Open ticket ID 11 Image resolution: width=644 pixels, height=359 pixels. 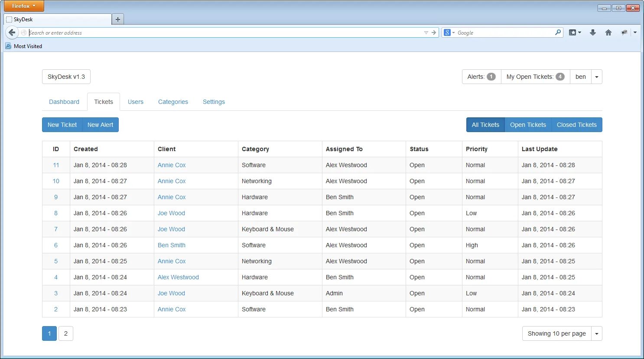56,165
